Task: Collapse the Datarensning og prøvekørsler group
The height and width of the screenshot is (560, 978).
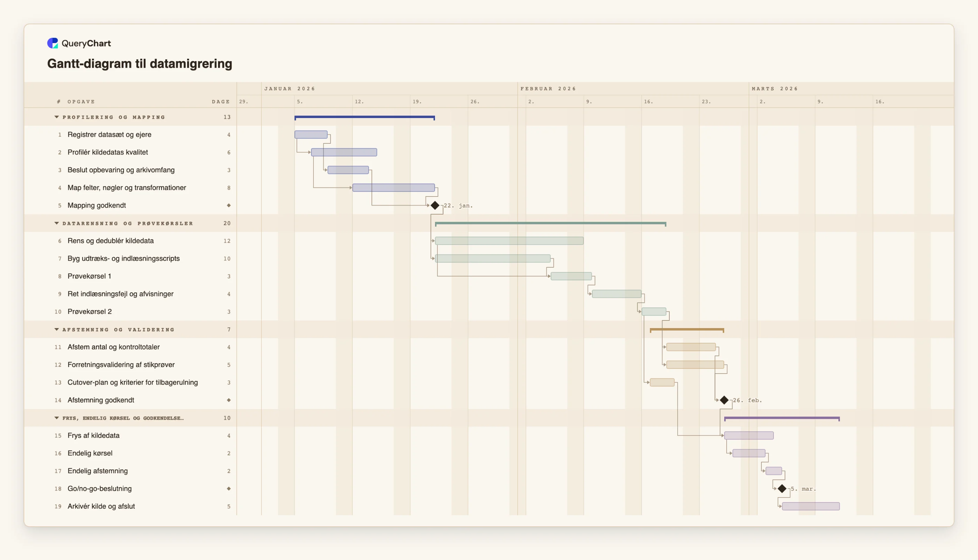Action: [x=57, y=223]
